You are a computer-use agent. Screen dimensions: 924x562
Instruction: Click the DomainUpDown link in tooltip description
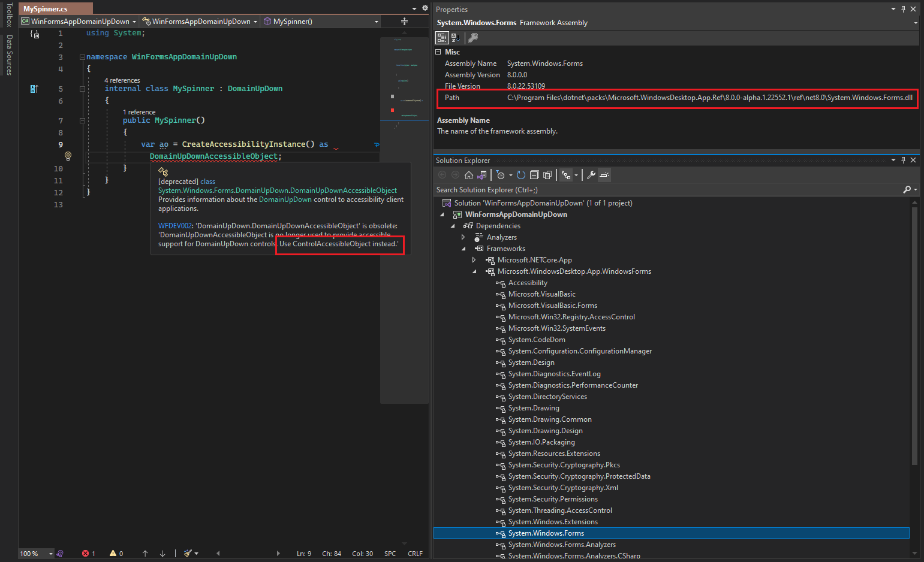[x=285, y=200]
